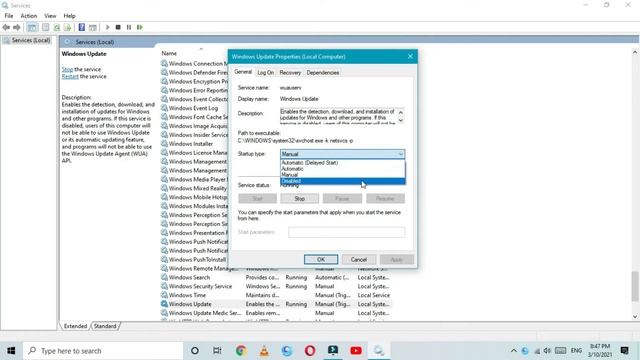Screen dimensions: 640x360
Task: Choose Automatic (Delayed Start) startup option
Action: coord(342,162)
